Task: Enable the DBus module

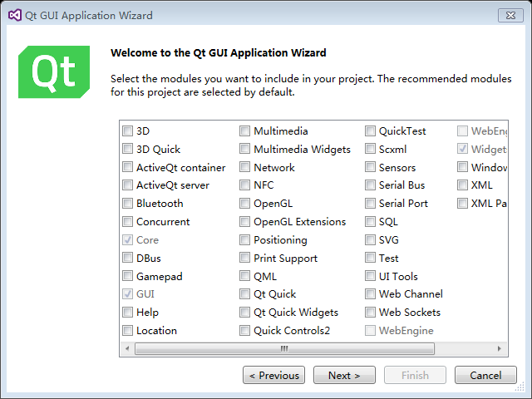Action: (x=127, y=259)
